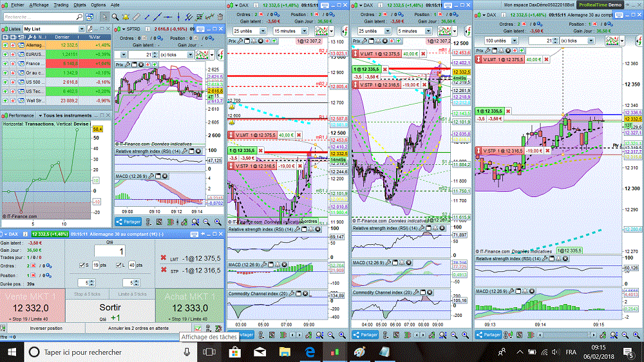Select the vertical line drawing tool
The image size is (644, 362).
click(178, 17)
